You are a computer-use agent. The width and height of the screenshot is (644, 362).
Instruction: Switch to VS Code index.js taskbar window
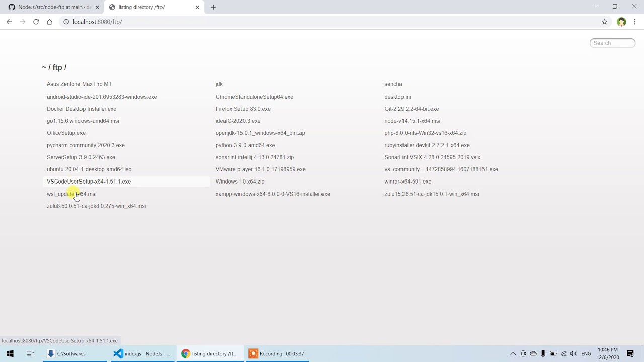tap(142, 353)
